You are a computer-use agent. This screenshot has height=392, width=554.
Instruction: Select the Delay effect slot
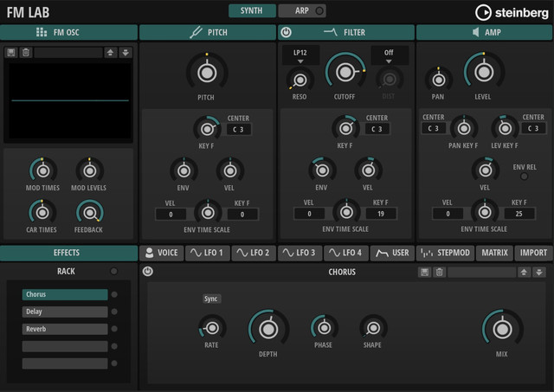(65, 312)
